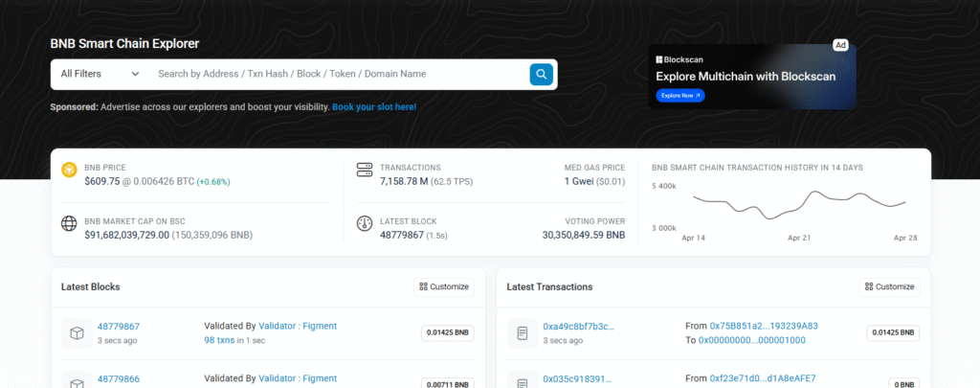The height and width of the screenshot is (388, 980).
Task: Click the server transactions icon
Action: 365,170
